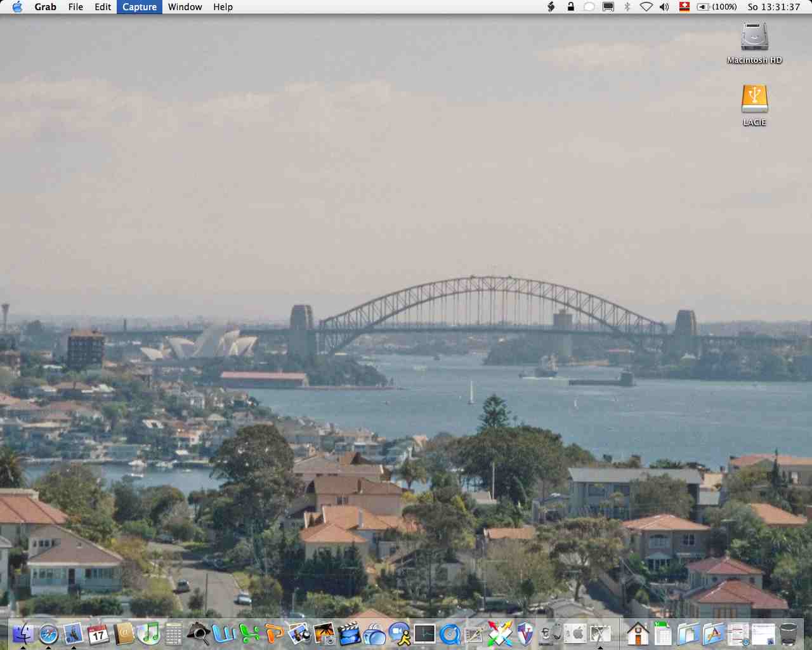812x650 pixels.
Task: Launch Image Capture photo-and-camera Dock icon
Action: tap(324, 633)
